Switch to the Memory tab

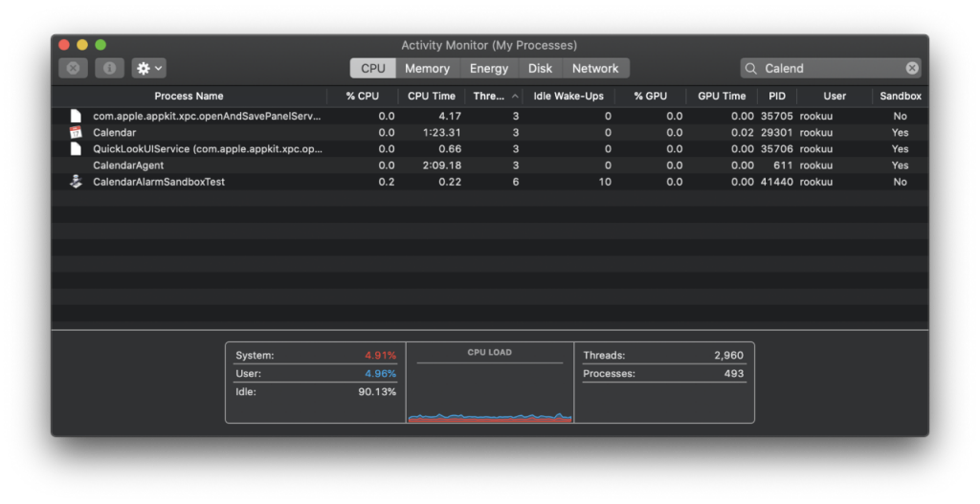(x=428, y=68)
